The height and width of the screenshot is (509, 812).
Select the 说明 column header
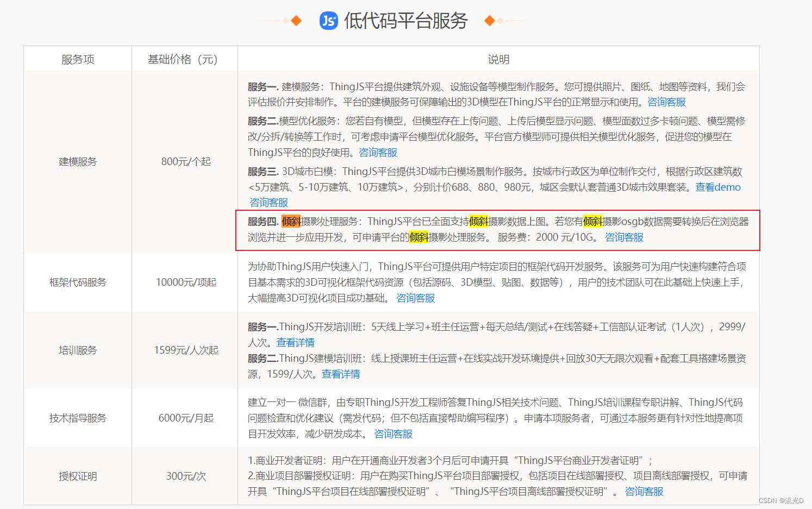[x=498, y=59]
